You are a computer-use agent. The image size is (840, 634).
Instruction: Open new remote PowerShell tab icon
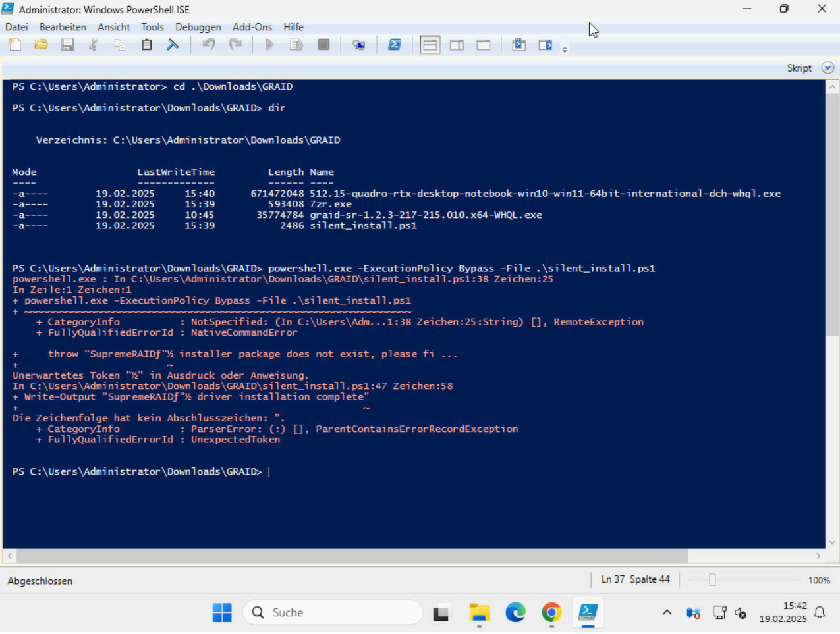[358, 45]
